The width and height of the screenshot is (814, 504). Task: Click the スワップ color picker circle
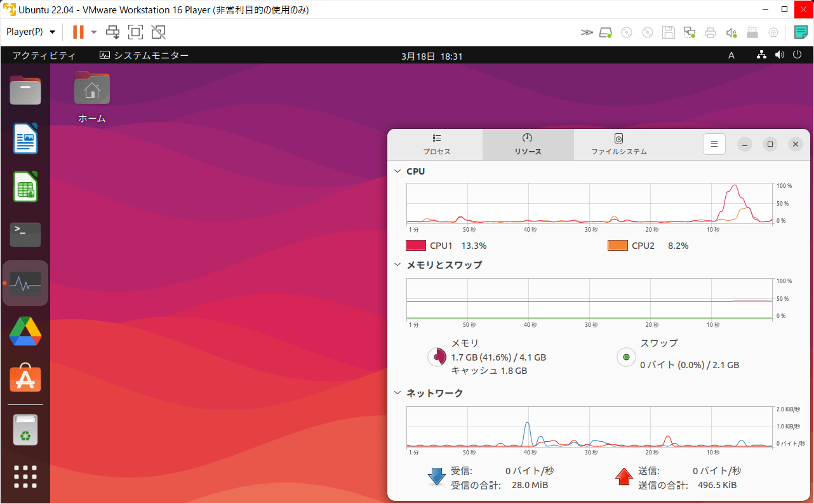click(626, 357)
